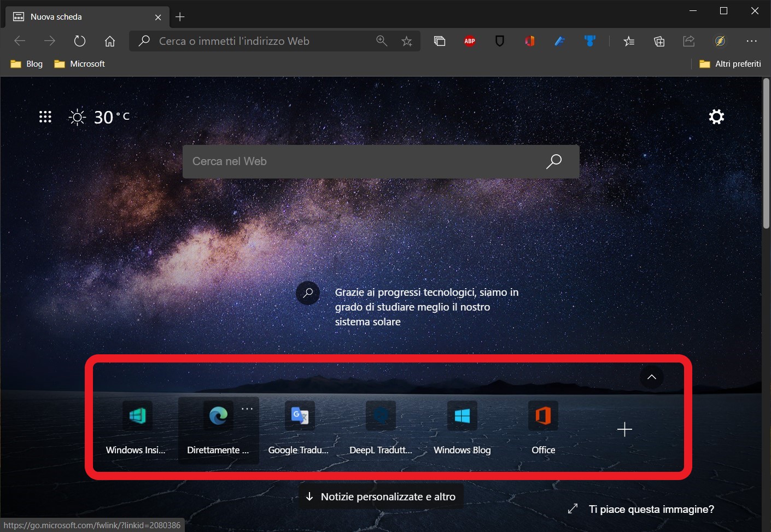771x532 pixels.
Task: Click the zoom magnifier in address bar
Action: pos(382,41)
